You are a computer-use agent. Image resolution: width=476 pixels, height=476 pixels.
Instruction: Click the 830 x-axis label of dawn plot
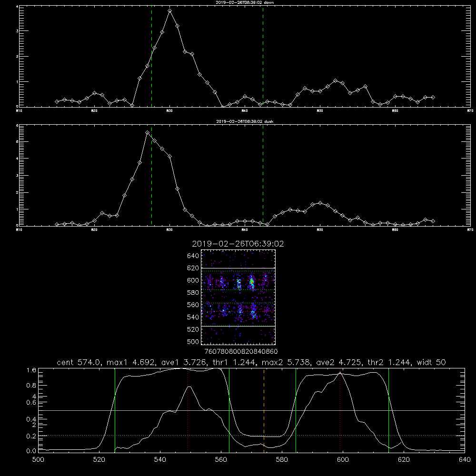tap(169, 111)
